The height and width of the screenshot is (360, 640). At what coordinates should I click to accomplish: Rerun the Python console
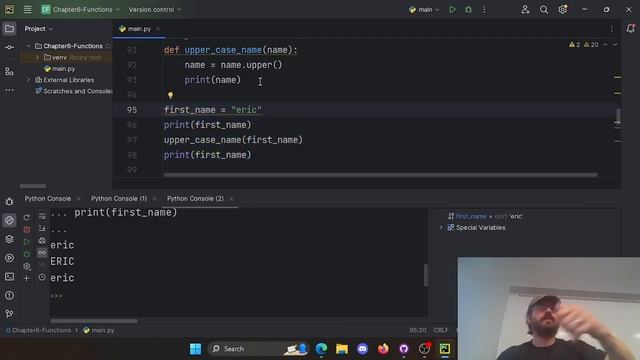(27, 218)
